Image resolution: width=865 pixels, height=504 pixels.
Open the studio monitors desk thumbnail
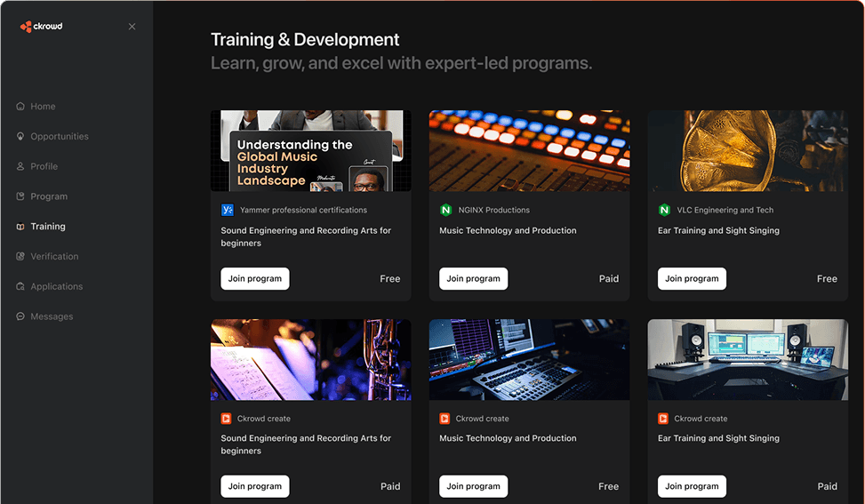click(x=748, y=359)
